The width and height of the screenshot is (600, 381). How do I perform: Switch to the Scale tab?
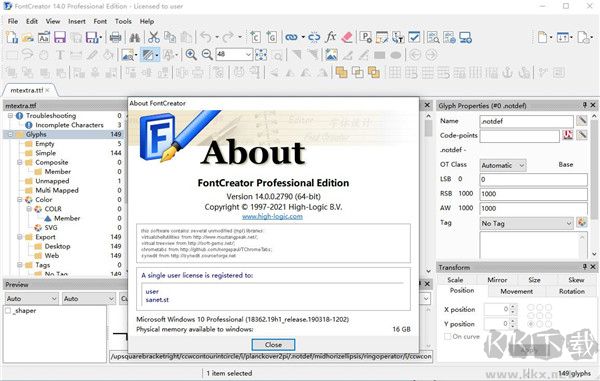[455, 280]
